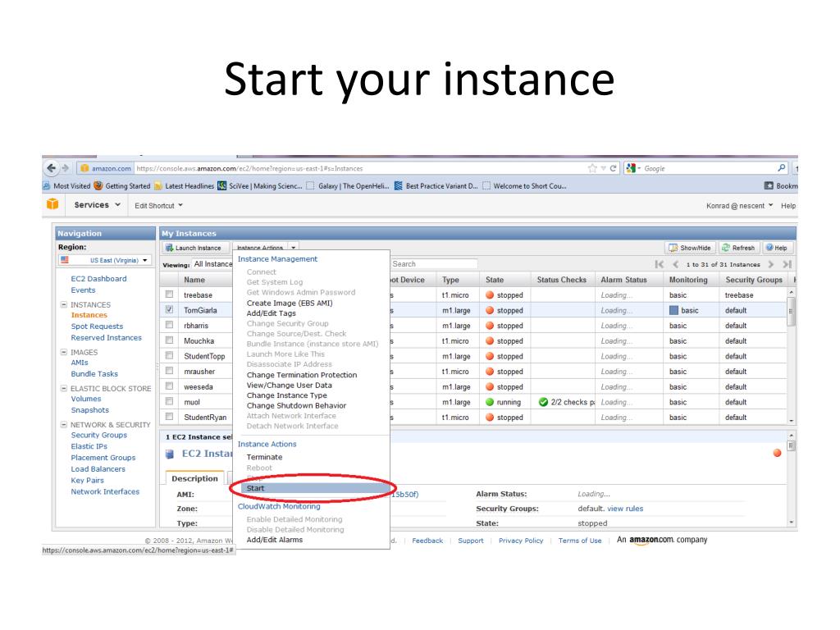Tick the Mouchka instance checkbox
The height and width of the screenshot is (630, 840).
tap(169, 340)
